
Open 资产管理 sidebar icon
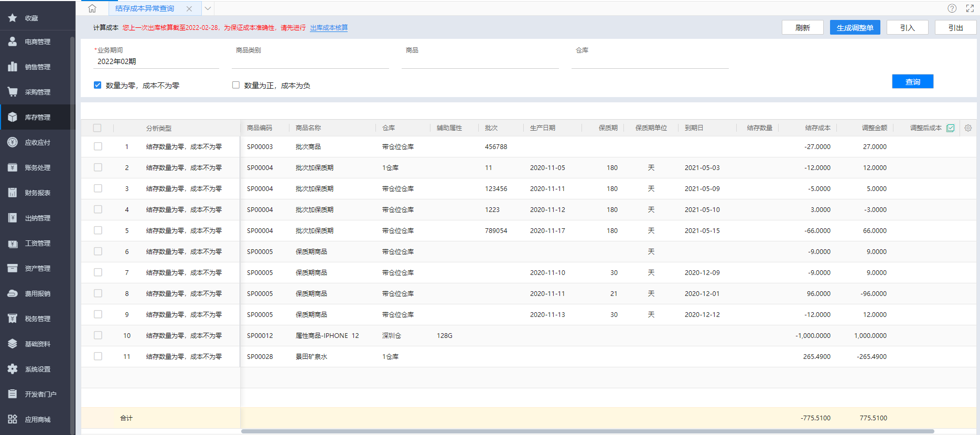pos(13,268)
